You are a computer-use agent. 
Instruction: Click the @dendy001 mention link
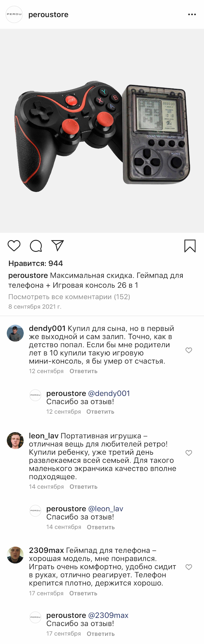(109, 394)
